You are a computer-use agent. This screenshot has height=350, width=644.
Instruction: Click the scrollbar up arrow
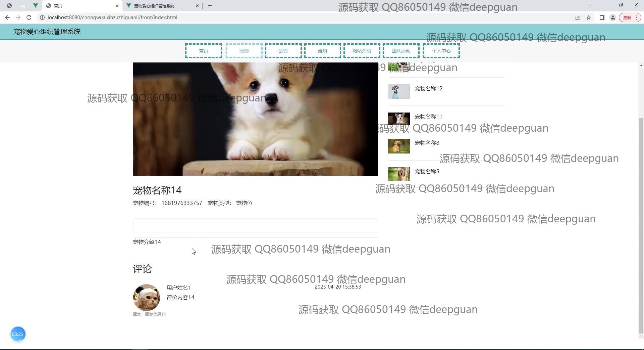point(641,65)
